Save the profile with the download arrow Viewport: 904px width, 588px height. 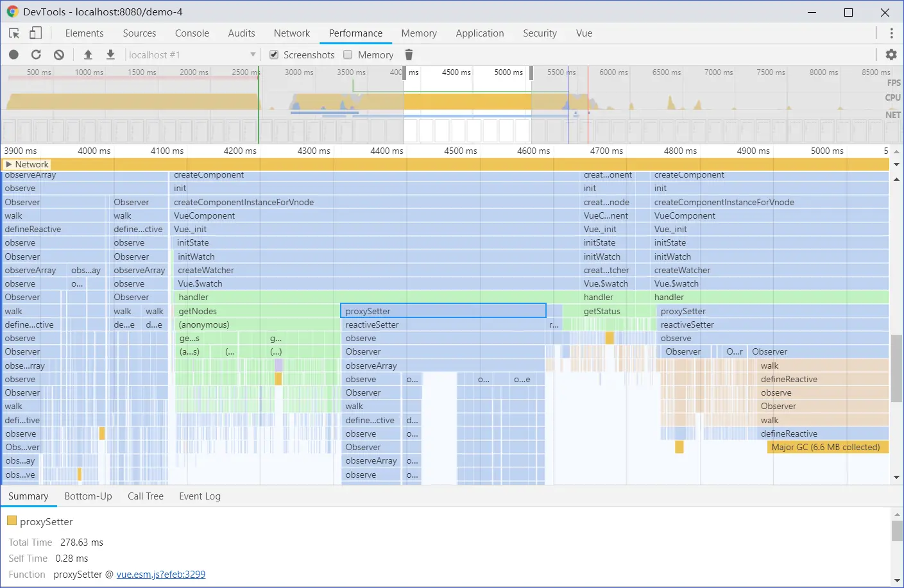[x=110, y=55]
